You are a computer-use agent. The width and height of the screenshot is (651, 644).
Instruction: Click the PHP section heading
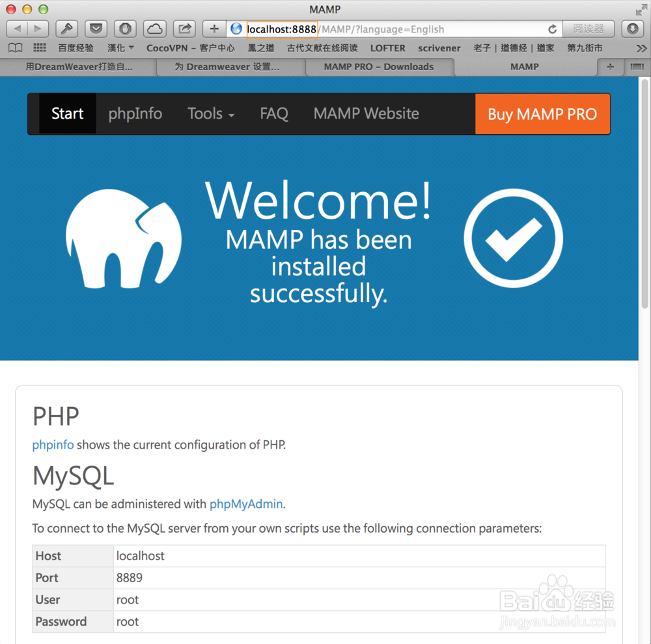click(x=56, y=417)
